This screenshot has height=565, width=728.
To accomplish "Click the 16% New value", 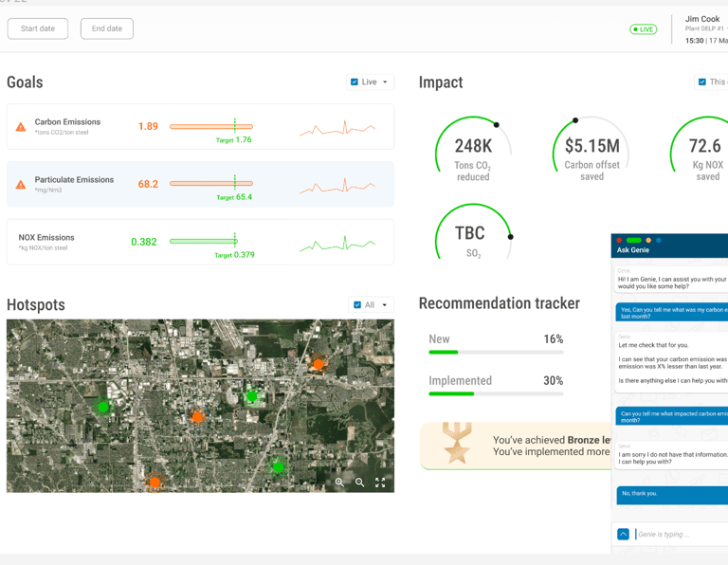I will (553, 339).
